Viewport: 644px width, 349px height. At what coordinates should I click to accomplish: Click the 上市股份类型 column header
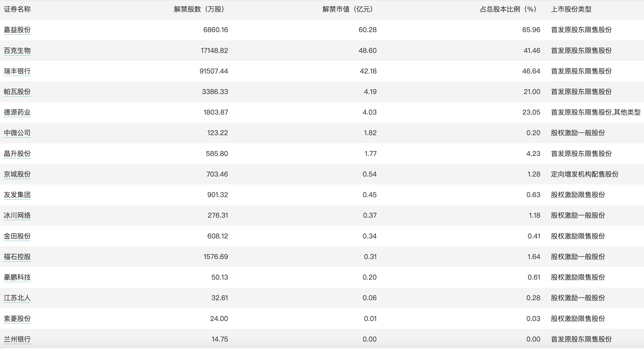pyautogui.click(x=571, y=9)
